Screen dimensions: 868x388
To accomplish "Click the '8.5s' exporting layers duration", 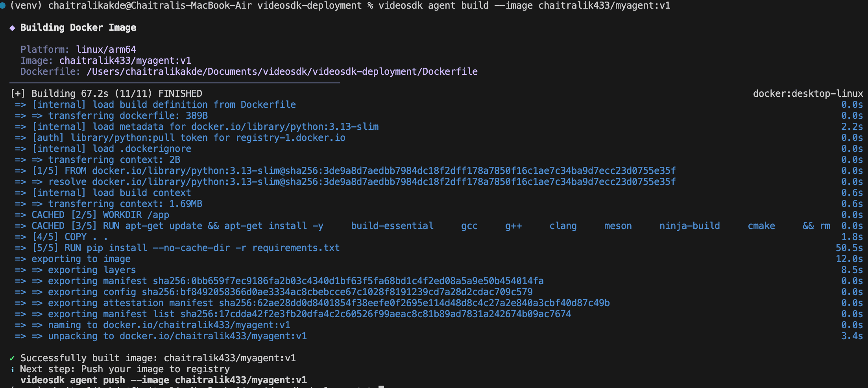I will [x=852, y=270].
